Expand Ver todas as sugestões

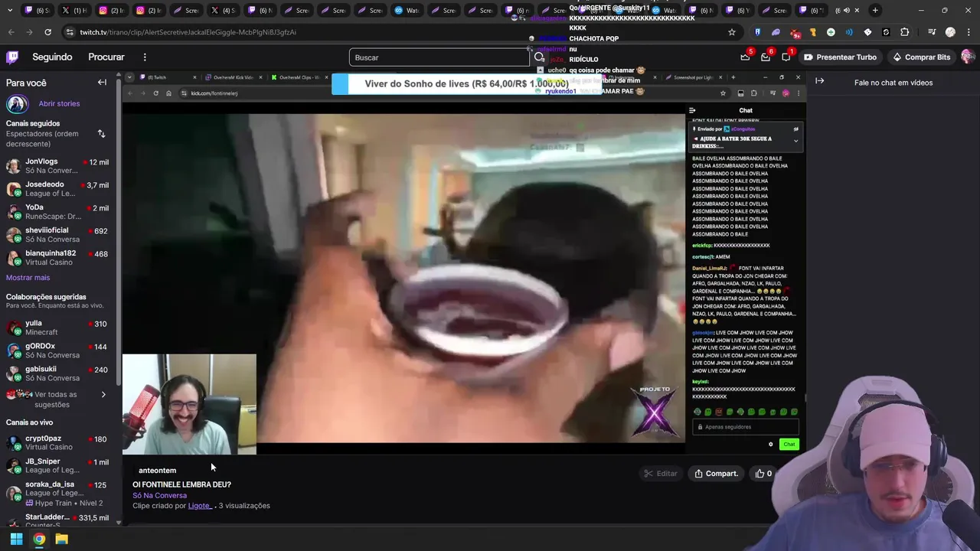tap(57, 399)
